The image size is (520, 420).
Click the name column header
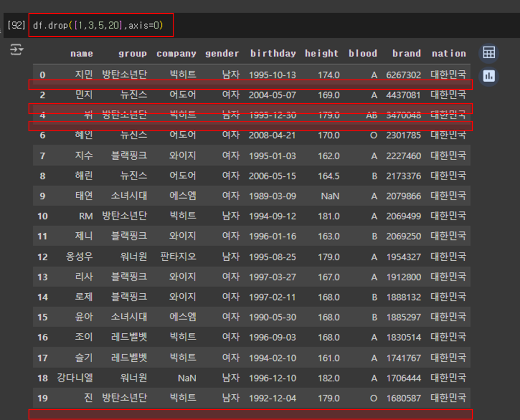point(82,53)
